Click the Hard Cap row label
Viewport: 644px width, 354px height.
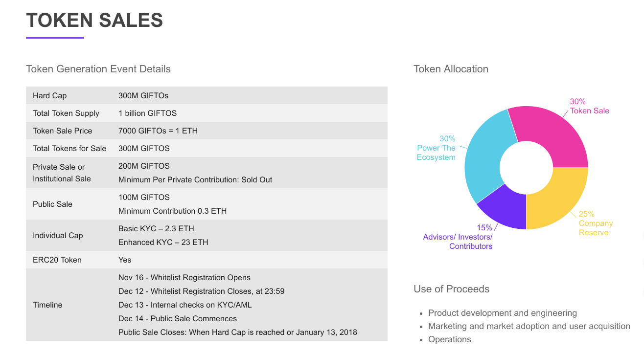pos(49,95)
